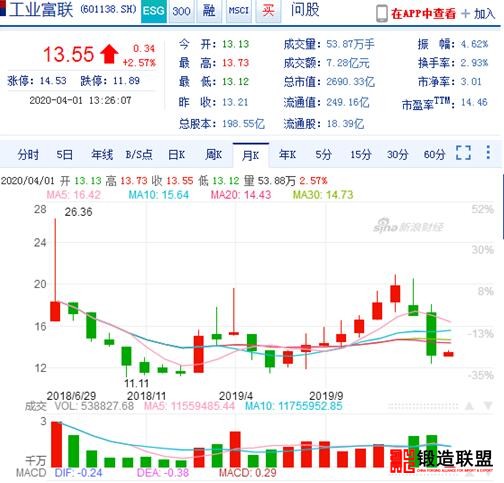Image resolution: width=504 pixels, height=483 pixels.
Task: Click the 融 margin trading badge
Action: point(209,11)
